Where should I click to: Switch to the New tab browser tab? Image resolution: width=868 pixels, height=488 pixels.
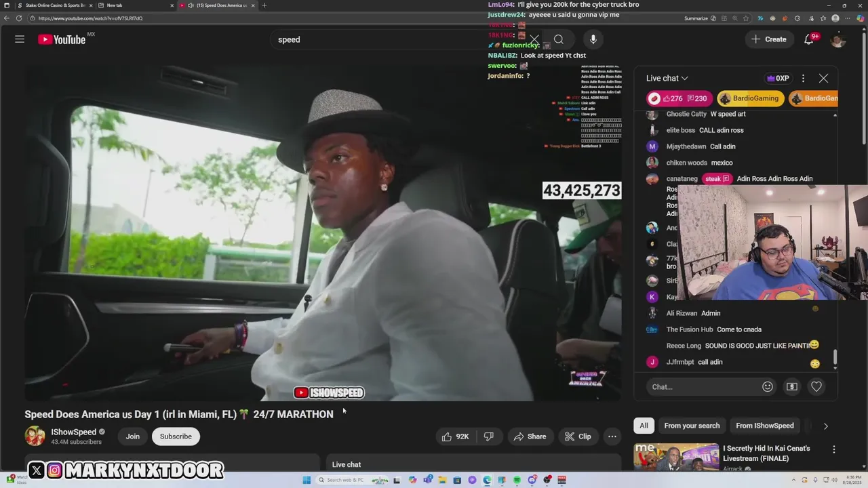(x=134, y=5)
